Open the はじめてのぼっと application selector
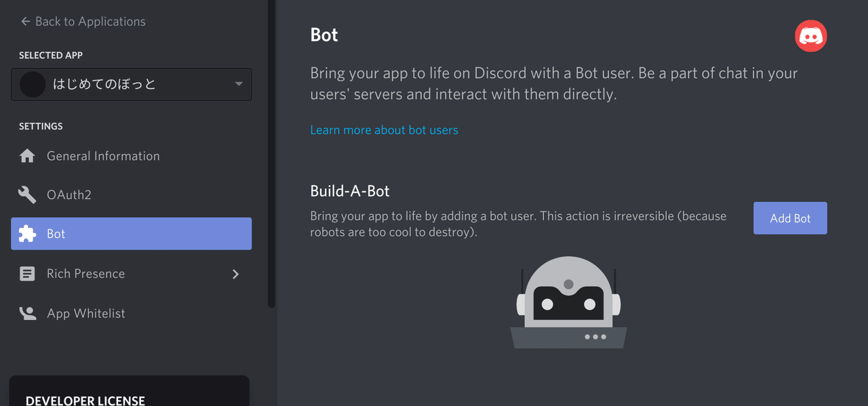 tap(131, 84)
